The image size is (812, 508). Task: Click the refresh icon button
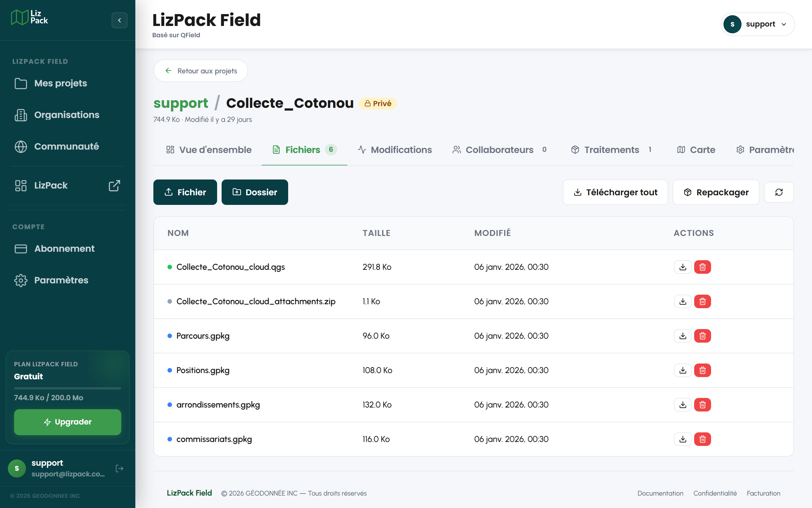click(779, 192)
